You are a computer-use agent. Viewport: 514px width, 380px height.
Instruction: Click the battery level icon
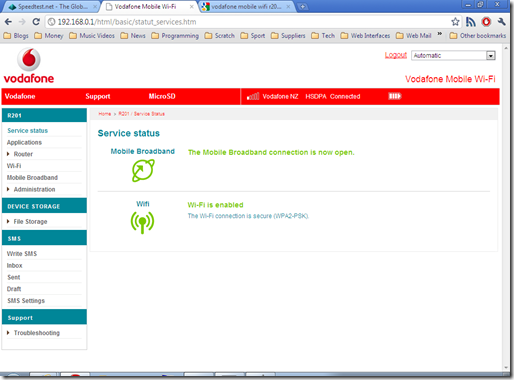coord(395,96)
